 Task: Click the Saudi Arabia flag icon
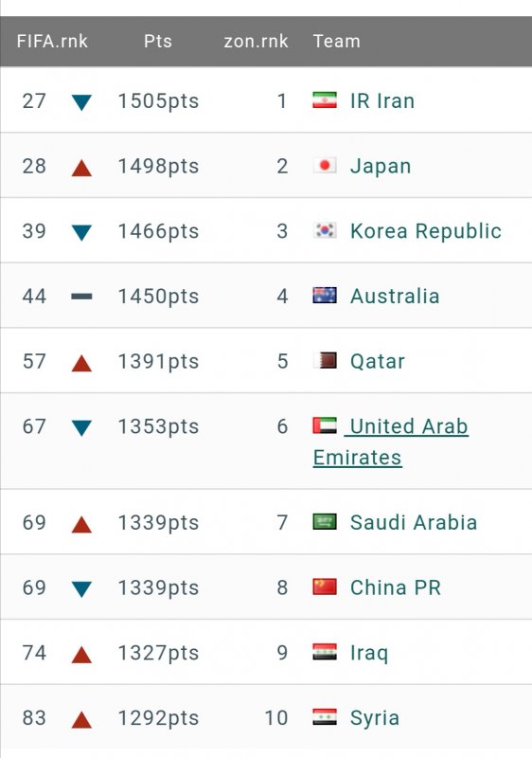(x=325, y=522)
